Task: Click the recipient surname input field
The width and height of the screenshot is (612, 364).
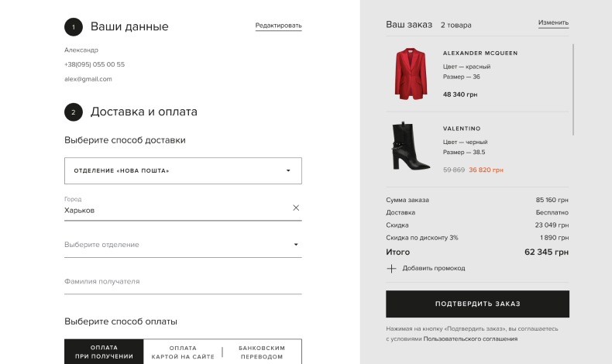Action: click(183, 282)
